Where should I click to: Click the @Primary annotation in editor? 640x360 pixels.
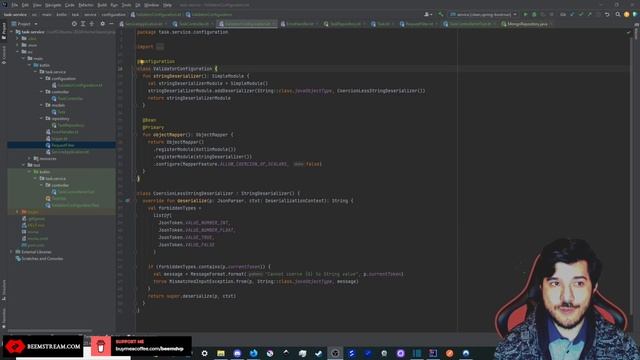[153, 127]
